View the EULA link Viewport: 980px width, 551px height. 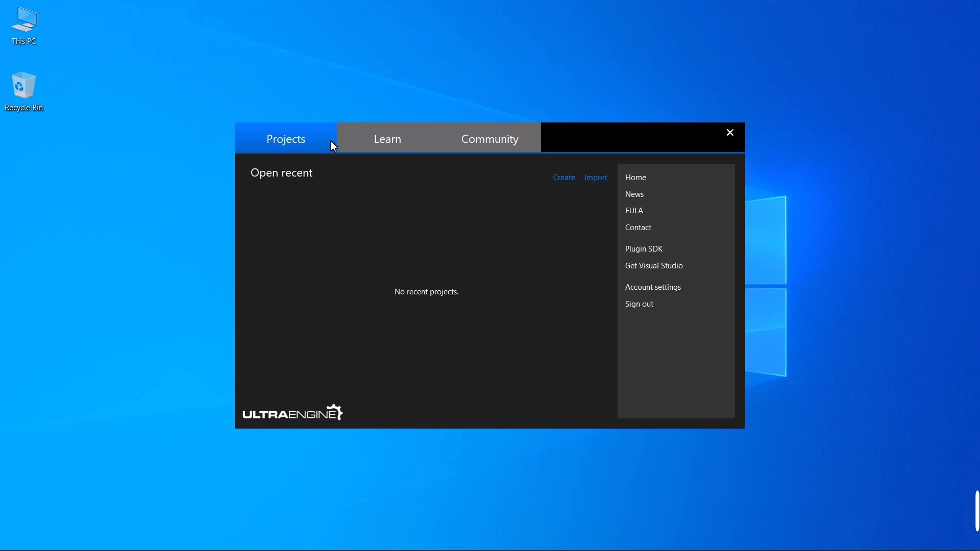[634, 211]
